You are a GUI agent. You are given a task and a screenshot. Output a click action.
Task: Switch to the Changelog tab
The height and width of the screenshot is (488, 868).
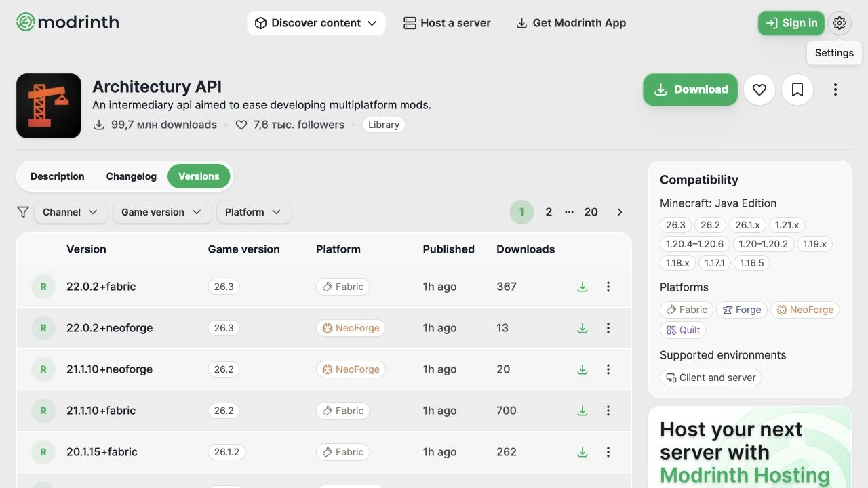(132, 176)
